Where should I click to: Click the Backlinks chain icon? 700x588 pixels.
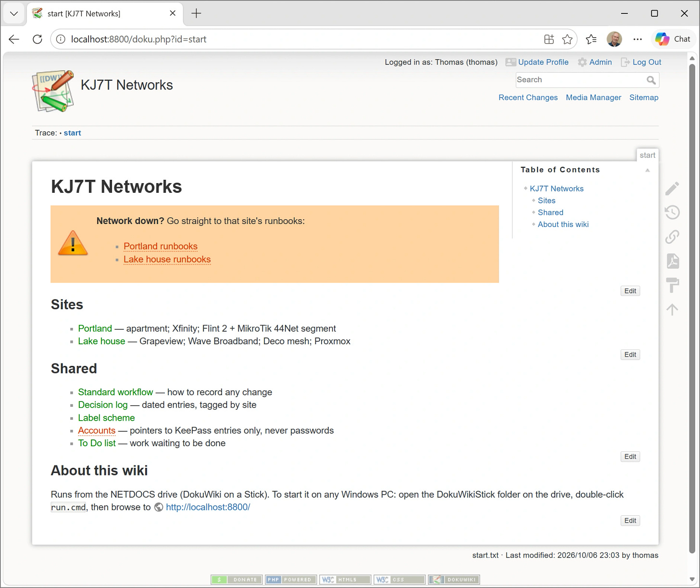(x=672, y=237)
